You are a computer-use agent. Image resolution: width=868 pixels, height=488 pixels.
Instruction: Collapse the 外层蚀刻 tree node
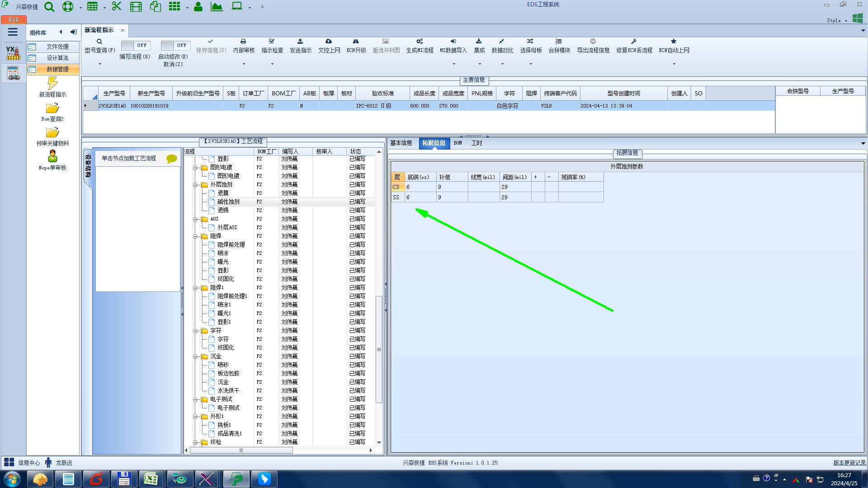pyautogui.click(x=195, y=185)
